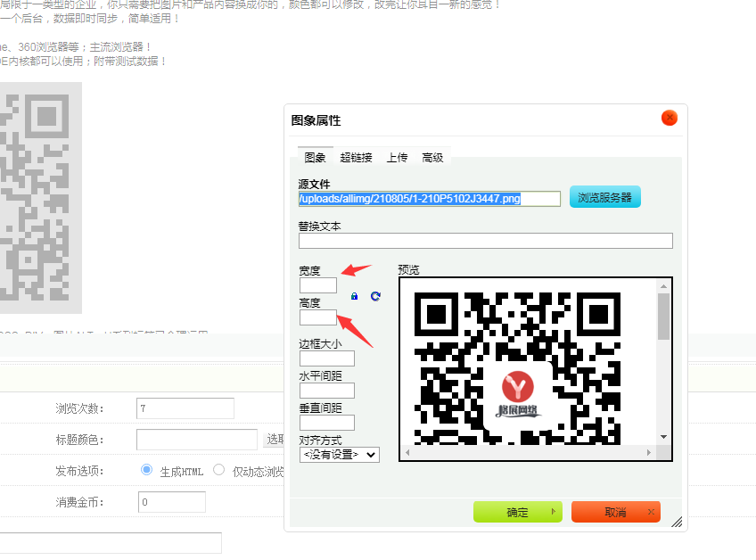Close the 图象属性 dialog with red X
Image resolution: width=756 pixels, height=560 pixels.
(x=670, y=118)
